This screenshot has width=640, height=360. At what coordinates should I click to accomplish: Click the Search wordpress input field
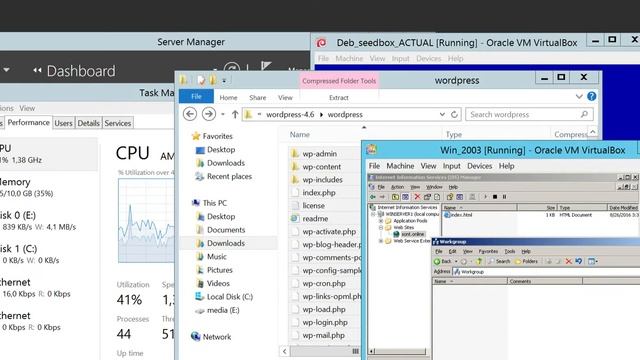pos(529,115)
